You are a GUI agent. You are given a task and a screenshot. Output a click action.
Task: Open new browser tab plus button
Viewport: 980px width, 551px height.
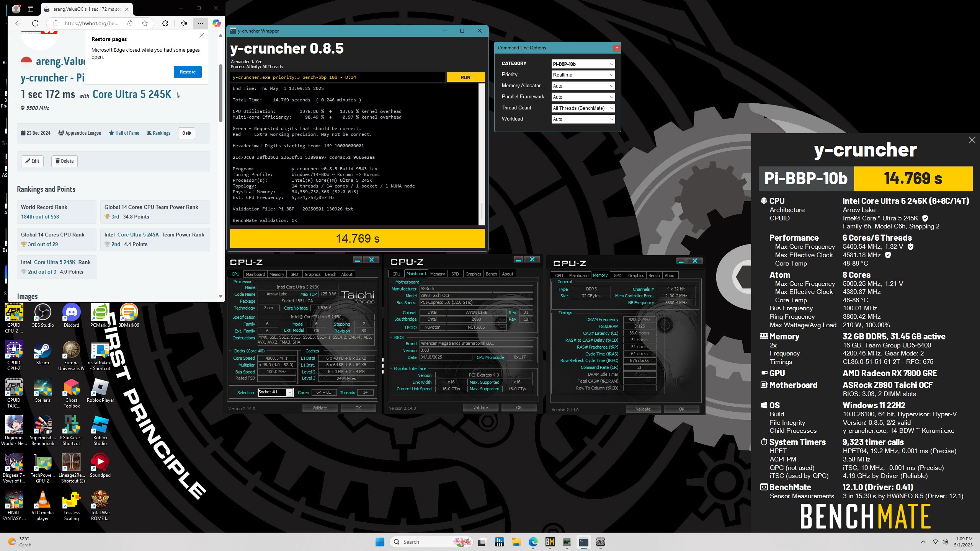(141, 9)
